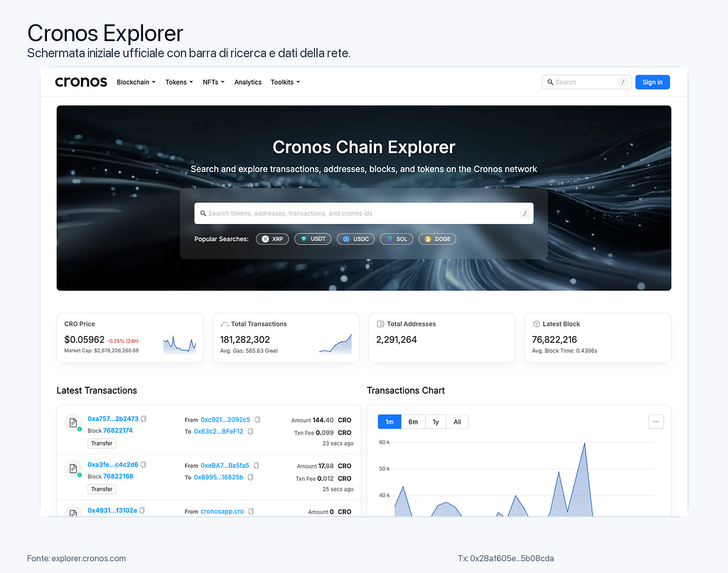This screenshot has height=573, width=728.
Task: Open transaction 0xa757...2b2473
Action: click(113, 419)
